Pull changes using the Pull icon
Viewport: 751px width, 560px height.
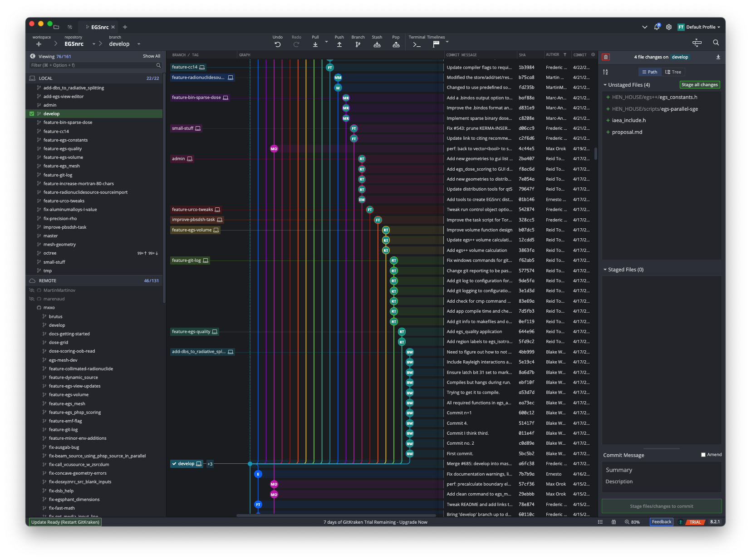pos(315,44)
